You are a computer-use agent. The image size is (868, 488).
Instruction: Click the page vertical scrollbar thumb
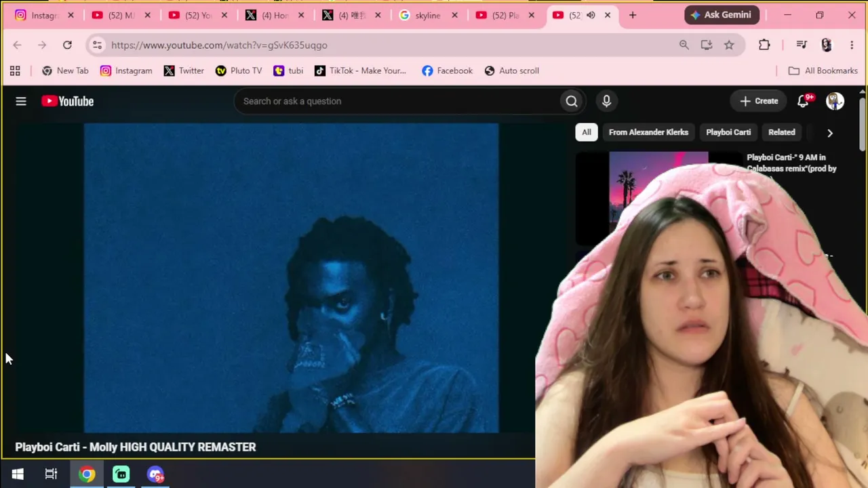863,123
